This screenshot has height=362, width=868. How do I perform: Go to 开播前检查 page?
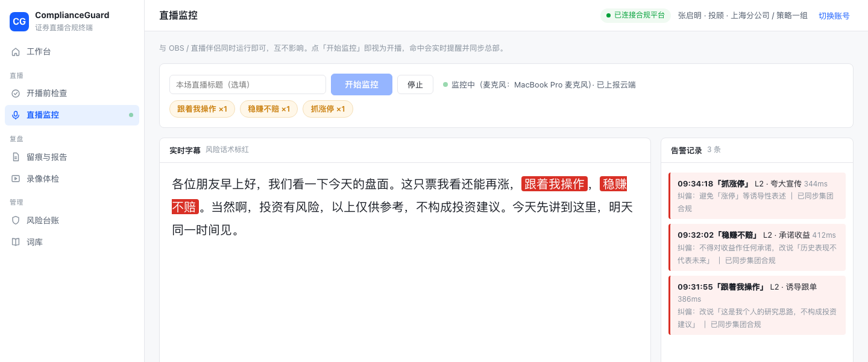pos(72,94)
